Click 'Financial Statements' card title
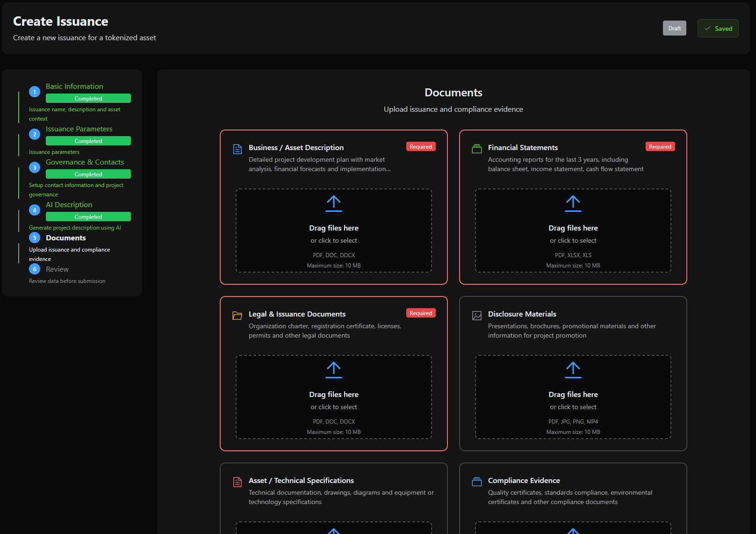This screenshot has width=756, height=534. coord(523,148)
